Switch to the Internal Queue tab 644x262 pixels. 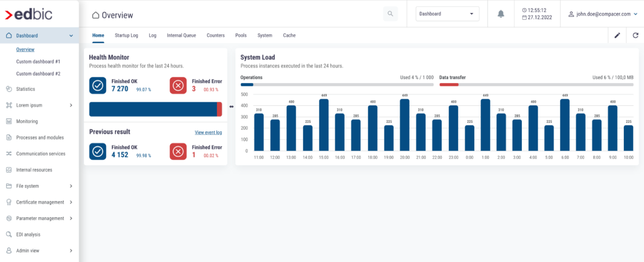(181, 35)
